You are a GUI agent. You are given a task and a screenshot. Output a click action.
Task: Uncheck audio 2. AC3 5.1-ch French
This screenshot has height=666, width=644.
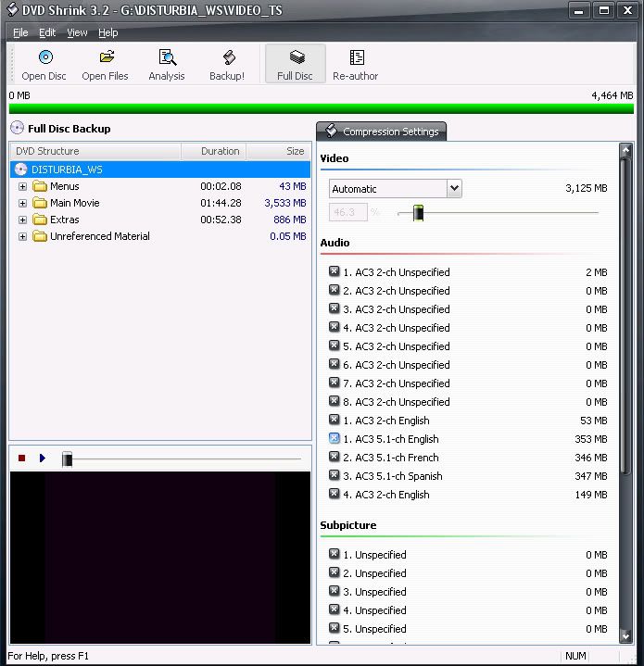coord(335,457)
